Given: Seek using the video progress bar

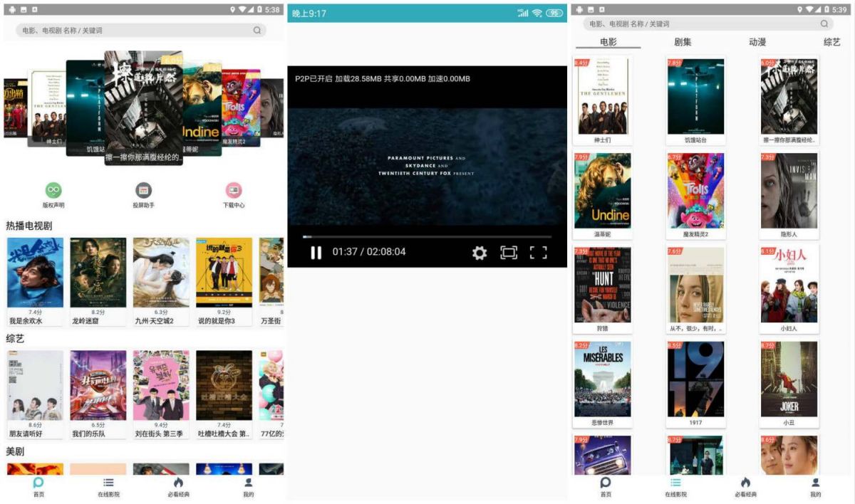Looking at the screenshot, I should (x=427, y=236).
